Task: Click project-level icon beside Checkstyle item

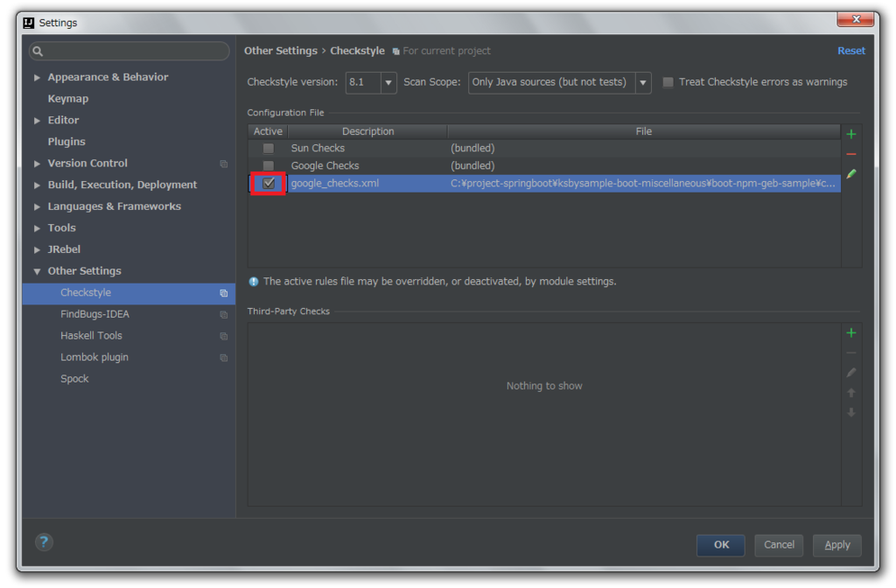Action: [223, 293]
